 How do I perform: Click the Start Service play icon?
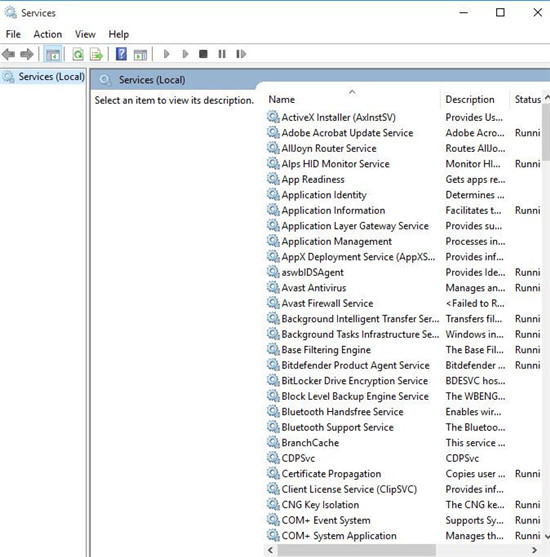pyautogui.click(x=166, y=54)
